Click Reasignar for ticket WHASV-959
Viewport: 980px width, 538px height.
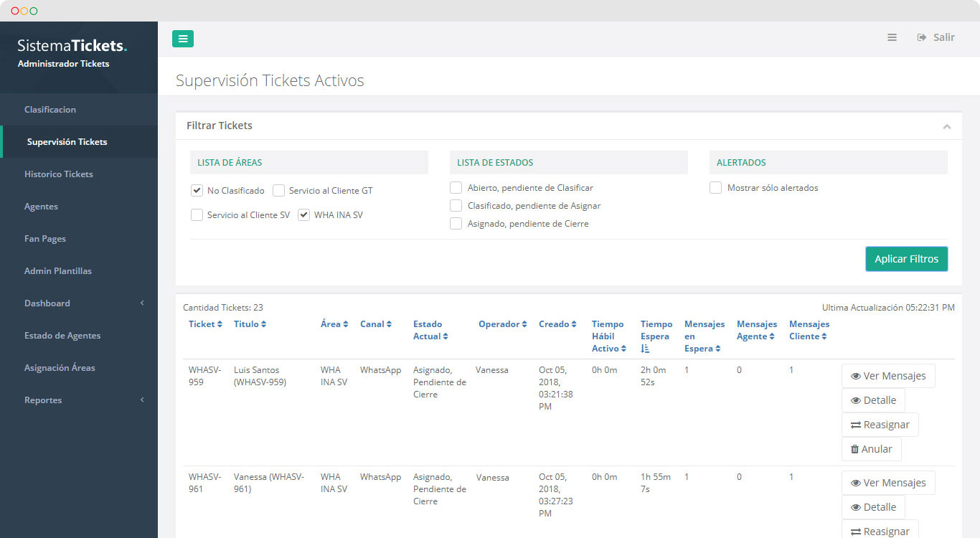click(880, 425)
